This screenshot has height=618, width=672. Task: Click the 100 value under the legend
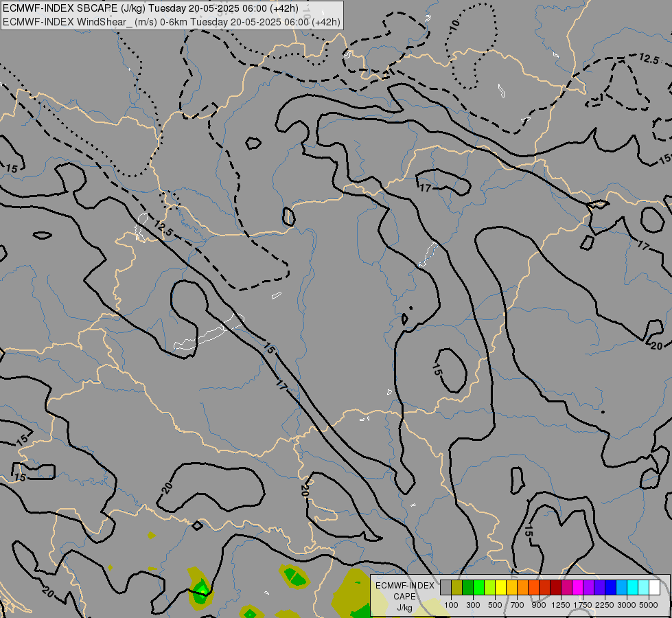pyautogui.click(x=451, y=605)
